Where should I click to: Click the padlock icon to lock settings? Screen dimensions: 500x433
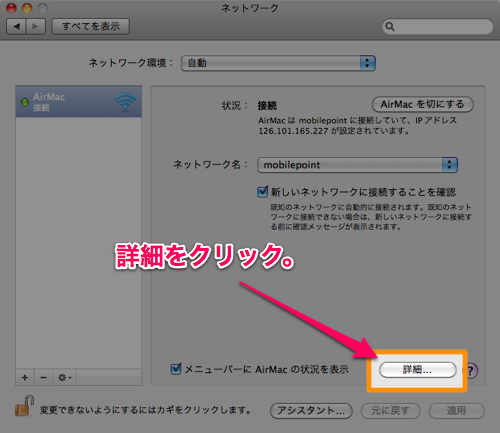pyautogui.click(x=25, y=406)
